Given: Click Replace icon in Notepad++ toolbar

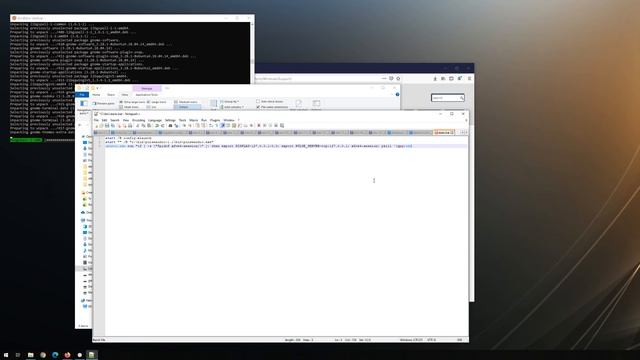Looking at the screenshot, I should point(176,126).
